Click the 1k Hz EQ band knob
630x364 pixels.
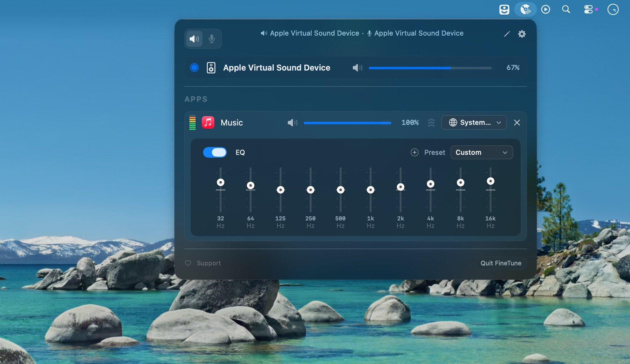[370, 190]
